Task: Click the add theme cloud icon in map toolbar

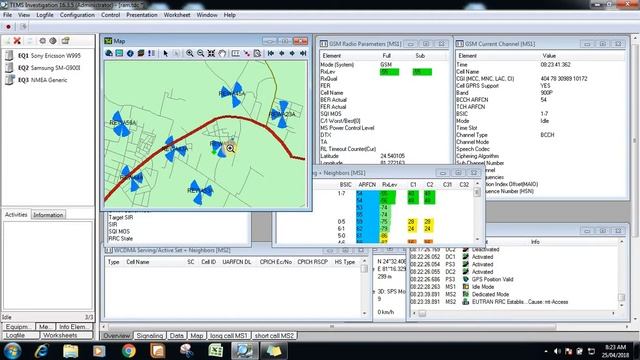Action: coord(109,53)
